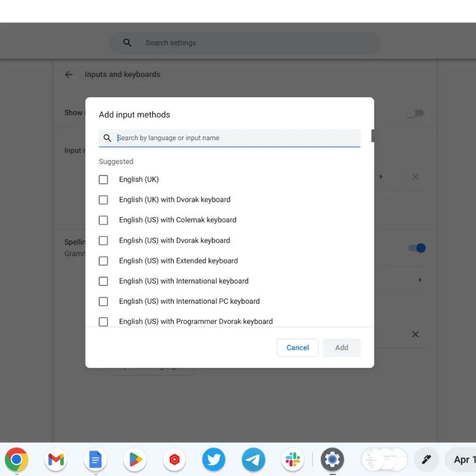Check the English (UK) checkbox

click(x=103, y=179)
